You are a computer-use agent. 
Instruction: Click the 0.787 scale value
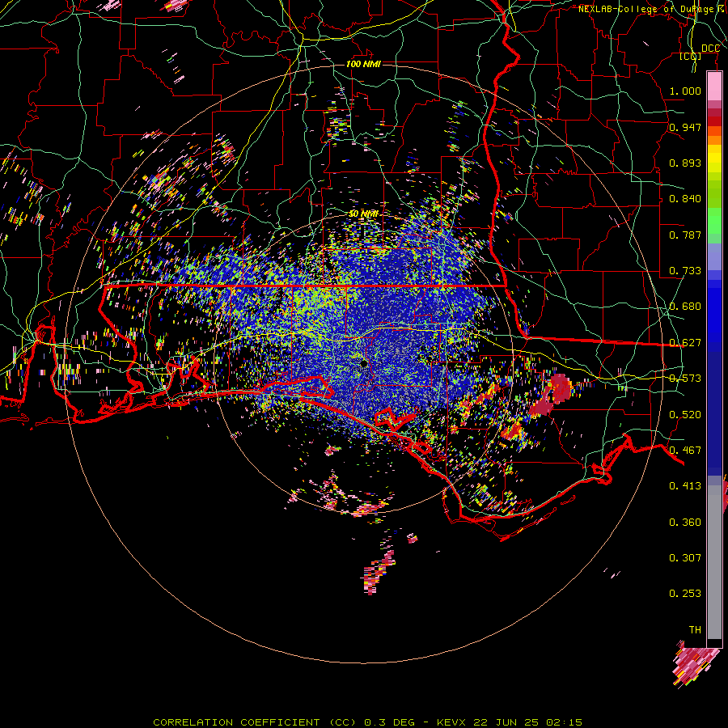coord(685,235)
